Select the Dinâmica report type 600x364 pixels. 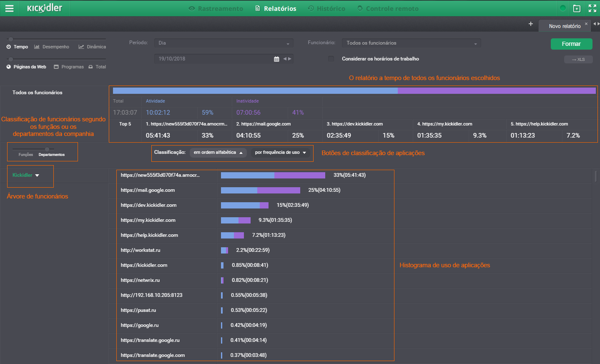pos(96,47)
